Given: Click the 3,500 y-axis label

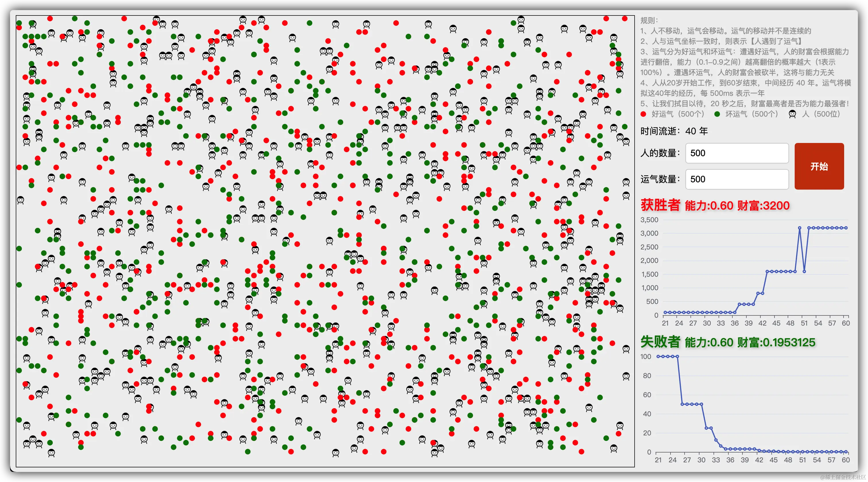Looking at the screenshot, I should tap(649, 220).
